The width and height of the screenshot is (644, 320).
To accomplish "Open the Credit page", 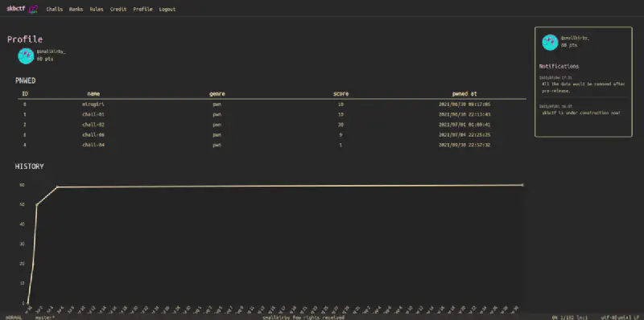I will [x=118, y=9].
